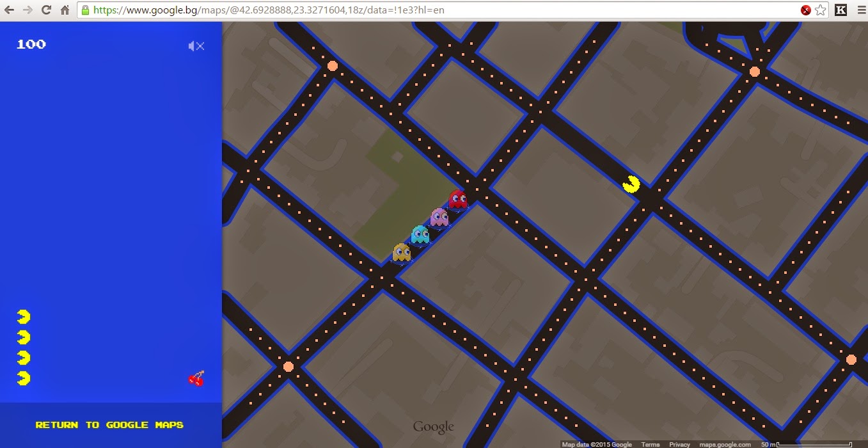
Task: Click the red blocked-content icon in address bar
Action: (806, 10)
